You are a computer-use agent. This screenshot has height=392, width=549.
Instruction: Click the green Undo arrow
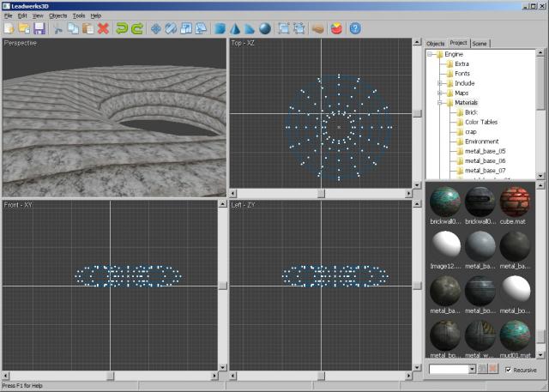122,28
